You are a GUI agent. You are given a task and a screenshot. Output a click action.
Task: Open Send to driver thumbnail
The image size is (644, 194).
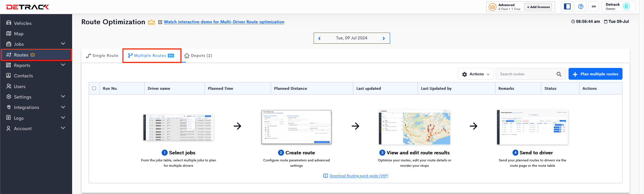pos(533,127)
